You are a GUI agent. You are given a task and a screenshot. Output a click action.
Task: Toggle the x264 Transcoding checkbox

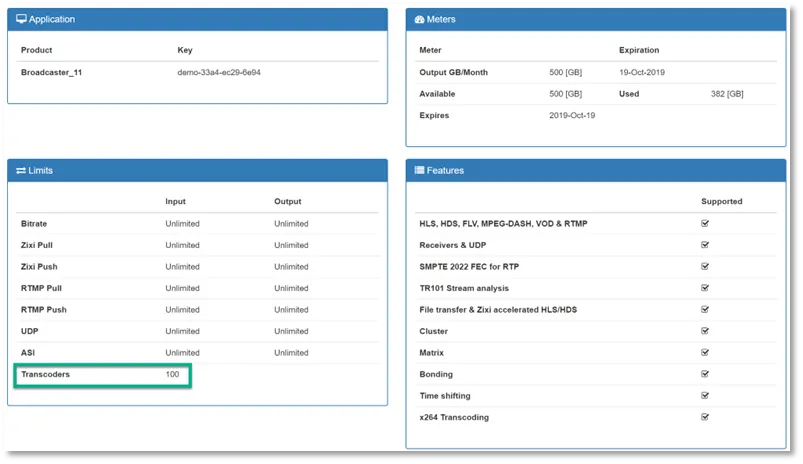pos(705,417)
